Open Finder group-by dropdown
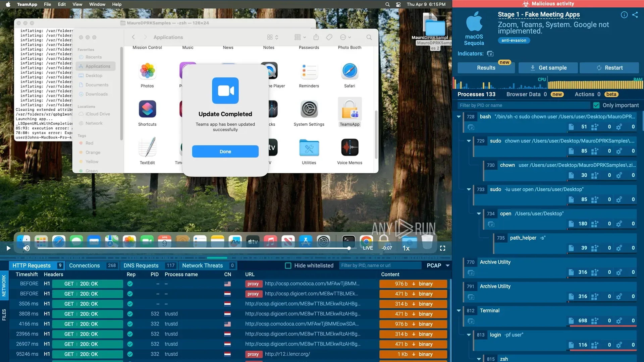644x362 pixels. point(300,37)
